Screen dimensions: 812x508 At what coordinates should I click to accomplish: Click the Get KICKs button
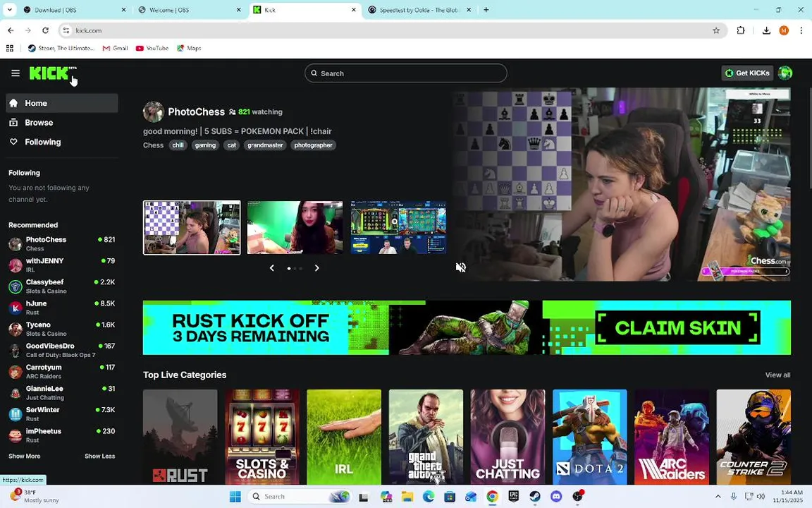(x=747, y=73)
